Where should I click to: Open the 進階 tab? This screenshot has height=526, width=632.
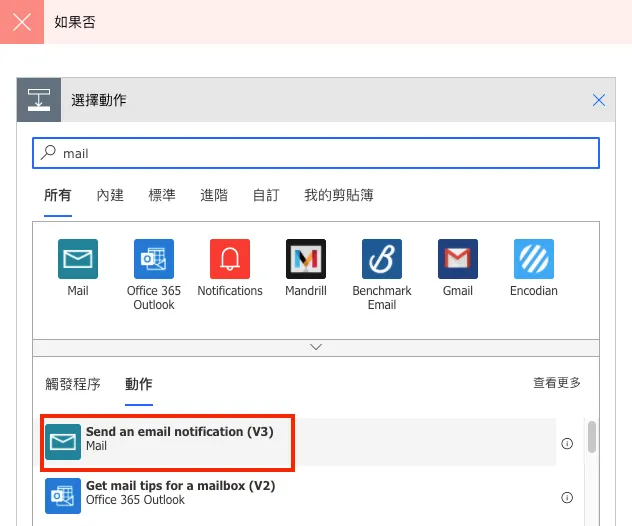click(x=214, y=195)
